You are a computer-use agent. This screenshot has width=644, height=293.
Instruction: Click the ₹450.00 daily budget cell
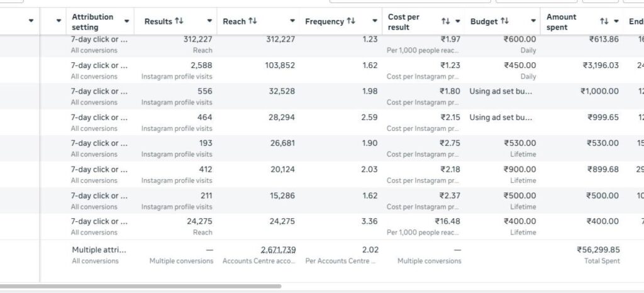pyautogui.click(x=519, y=65)
